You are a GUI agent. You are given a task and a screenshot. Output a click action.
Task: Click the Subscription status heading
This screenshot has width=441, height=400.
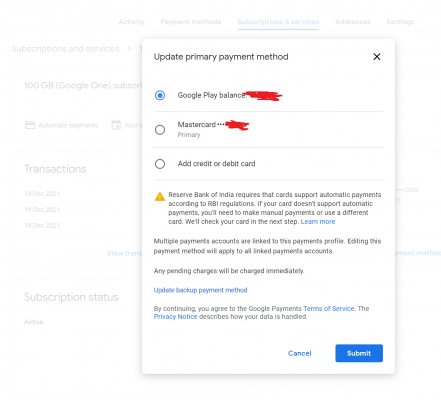[71, 297]
